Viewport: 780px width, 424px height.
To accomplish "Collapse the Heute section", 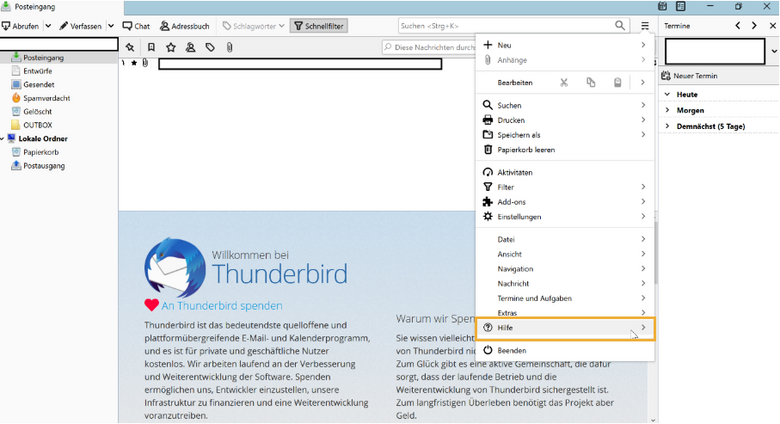I will pyautogui.click(x=668, y=94).
